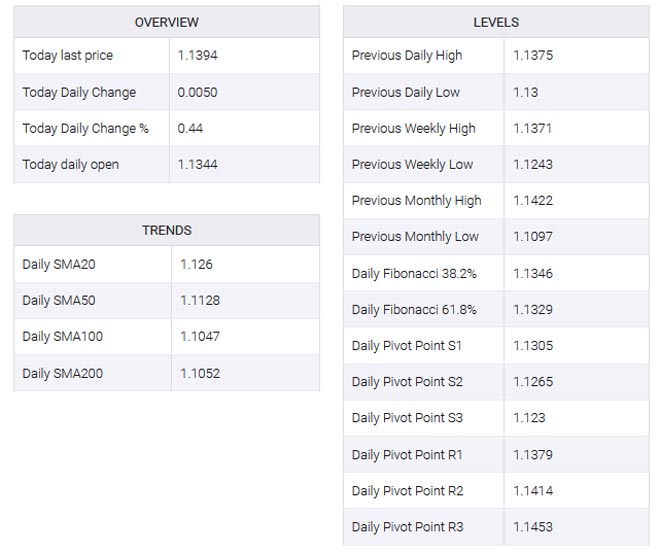The width and height of the screenshot is (660, 553).
Task: Select the Today Daily Change label
Action: 79,92
